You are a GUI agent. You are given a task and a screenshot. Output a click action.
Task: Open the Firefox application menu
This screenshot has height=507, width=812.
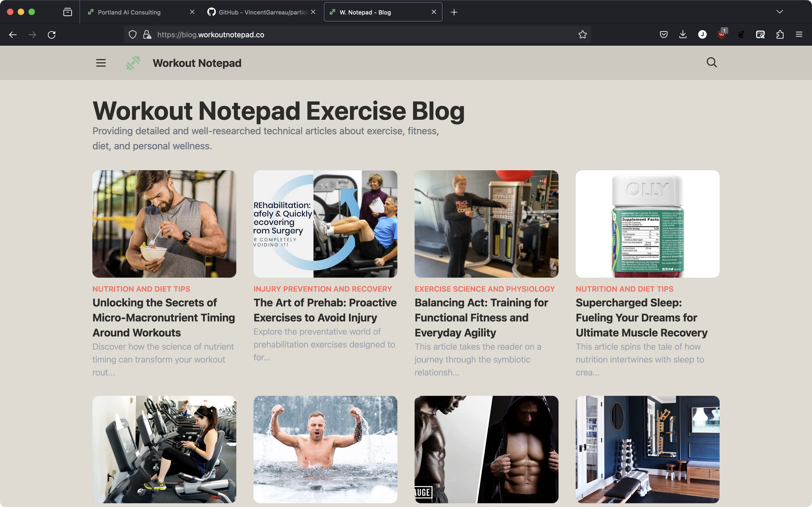tap(799, 35)
